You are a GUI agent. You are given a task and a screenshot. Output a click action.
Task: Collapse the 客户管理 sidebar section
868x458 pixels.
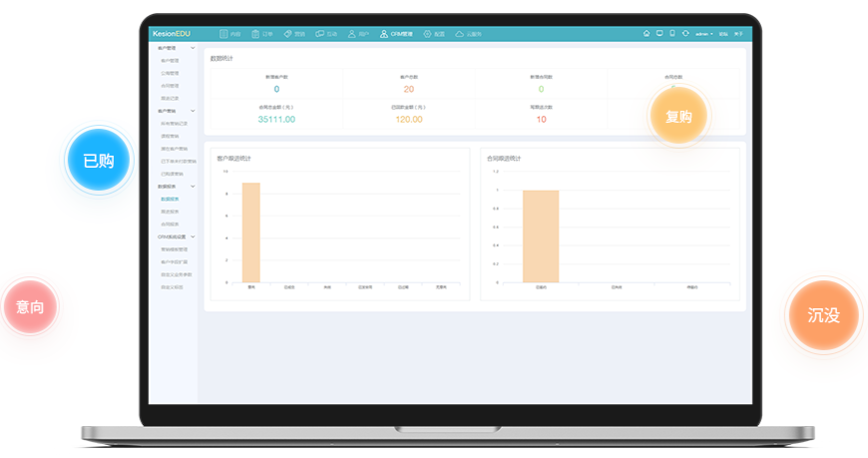(193, 48)
